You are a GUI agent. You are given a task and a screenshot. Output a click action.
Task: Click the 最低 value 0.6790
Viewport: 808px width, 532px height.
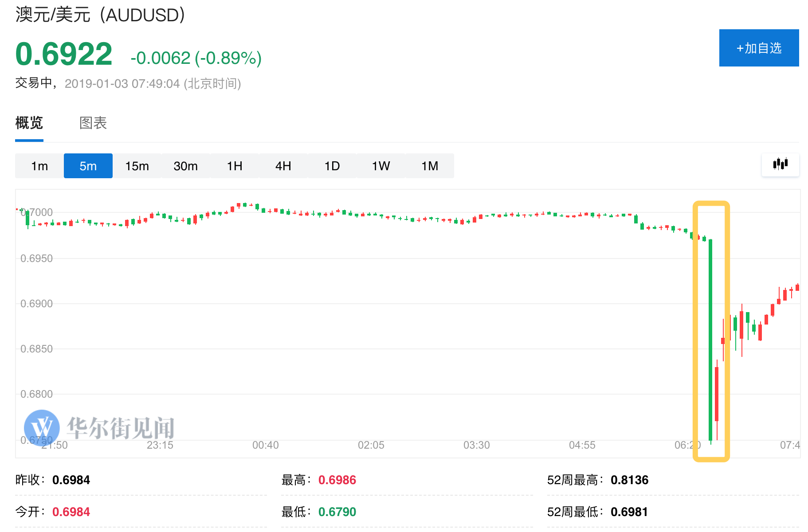pos(337,512)
